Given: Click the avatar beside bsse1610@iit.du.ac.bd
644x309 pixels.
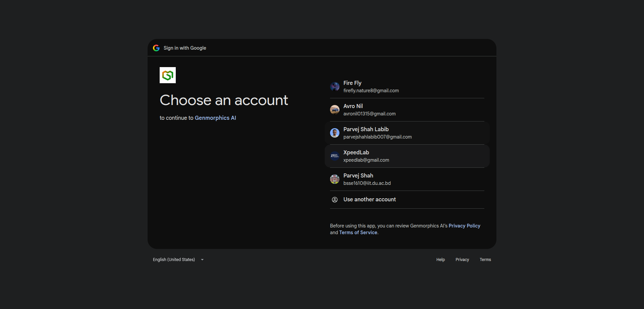Looking at the screenshot, I should pyautogui.click(x=335, y=179).
